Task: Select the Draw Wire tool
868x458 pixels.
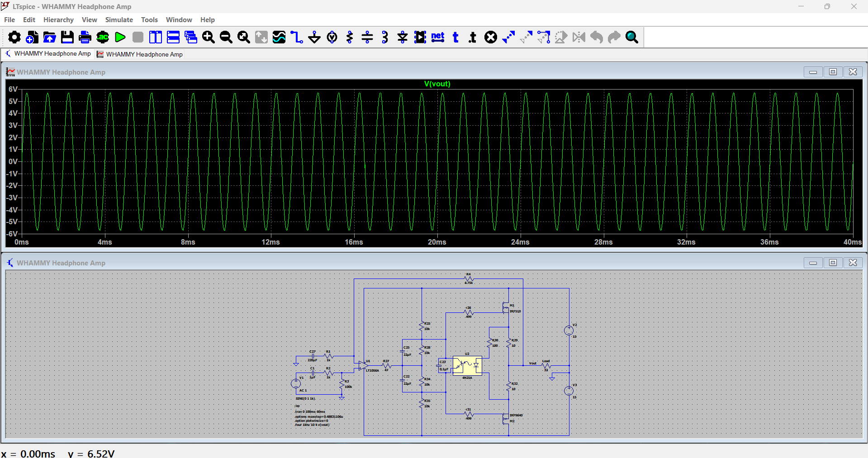Action: point(297,37)
